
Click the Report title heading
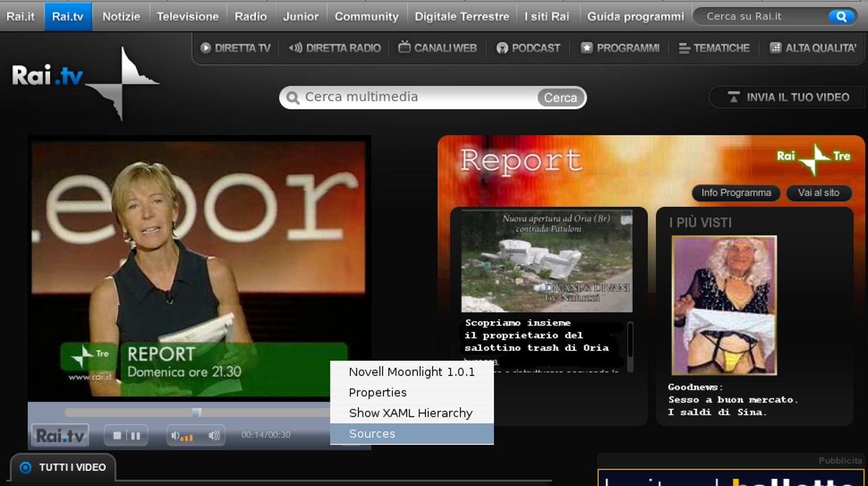click(x=521, y=161)
